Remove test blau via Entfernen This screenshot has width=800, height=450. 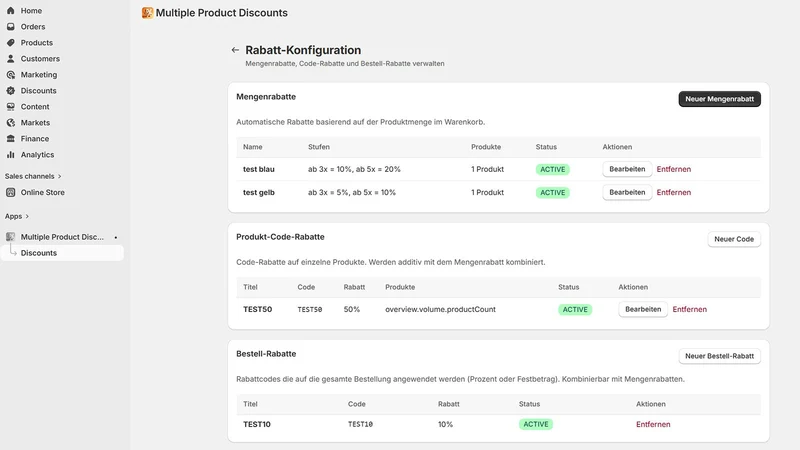click(x=673, y=169)
